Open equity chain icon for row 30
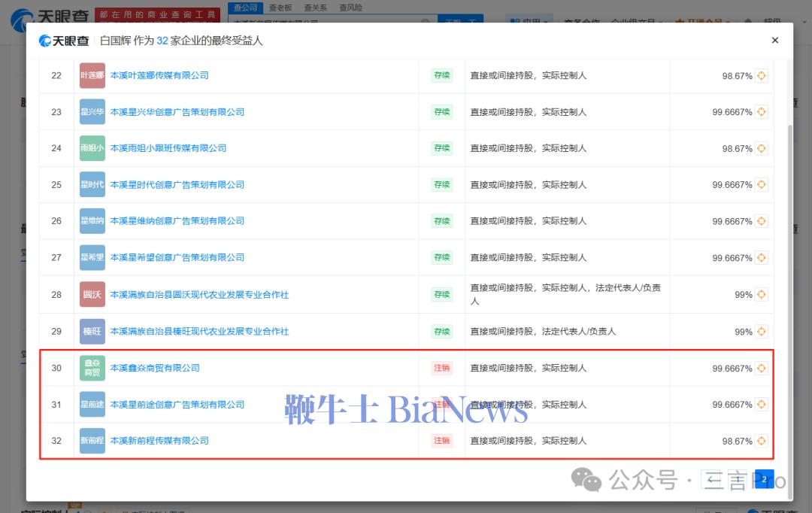 coord(761,368)
